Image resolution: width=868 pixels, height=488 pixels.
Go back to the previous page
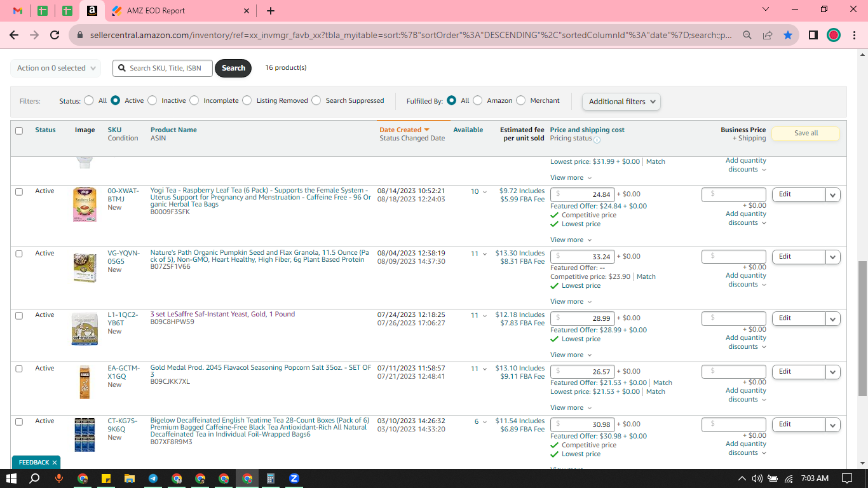pyautogui.click(x=14, y=36)
